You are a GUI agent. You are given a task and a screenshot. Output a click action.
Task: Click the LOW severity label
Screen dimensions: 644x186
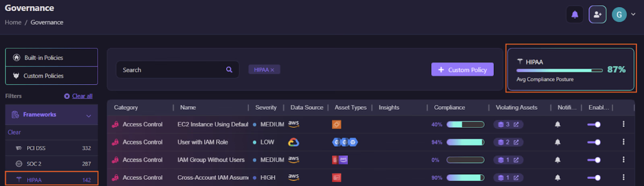(267, 142)
